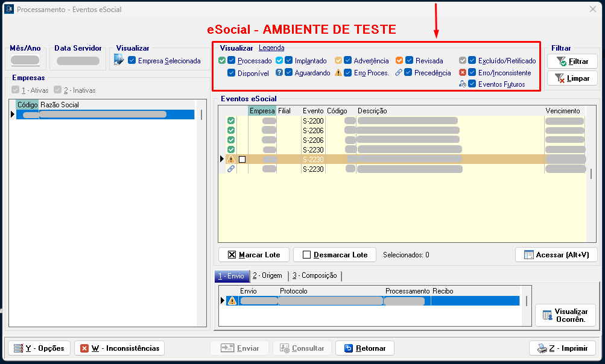Click the Eventos Futuros legend icon
605x364 pixels.
(463, 84)
